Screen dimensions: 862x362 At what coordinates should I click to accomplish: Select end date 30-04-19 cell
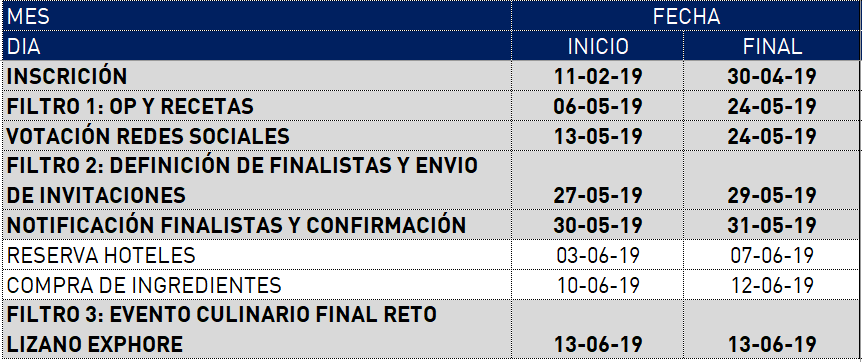coord(772,76)
